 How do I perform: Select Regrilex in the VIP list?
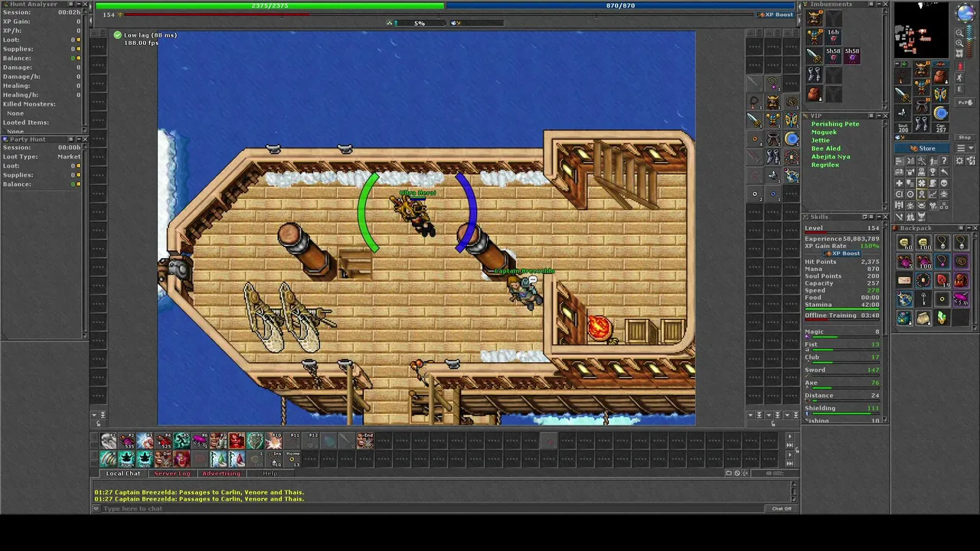[825, 165]
